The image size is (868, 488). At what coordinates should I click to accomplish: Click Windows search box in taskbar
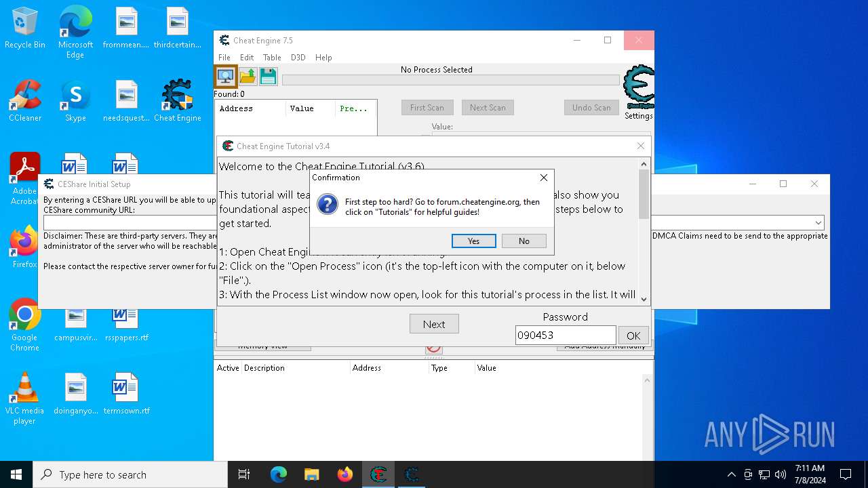point(130,474)
